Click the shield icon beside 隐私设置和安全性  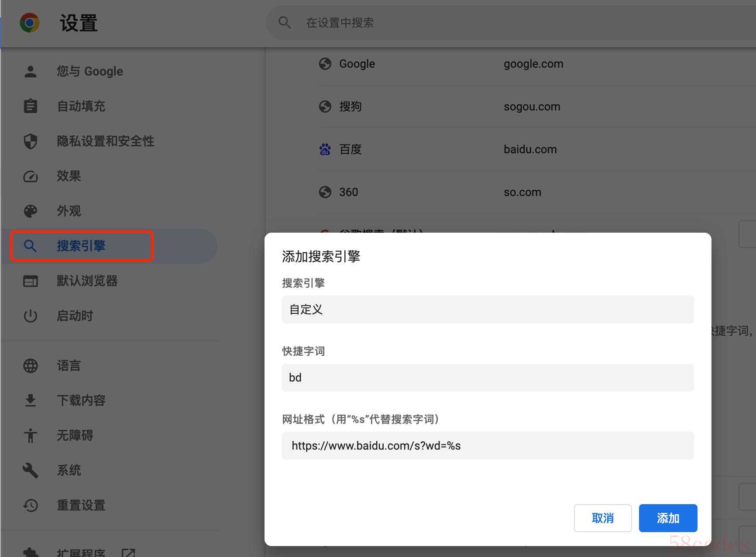tap(31, 141)
